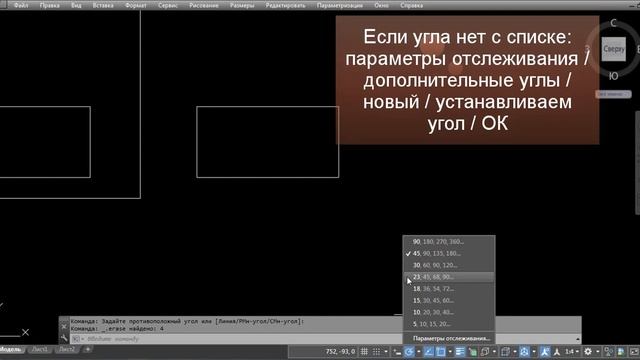This screenshot has width=640, height=360.
Task: Switch to Лист2 layout tab
Action: (x=67, y=349)
